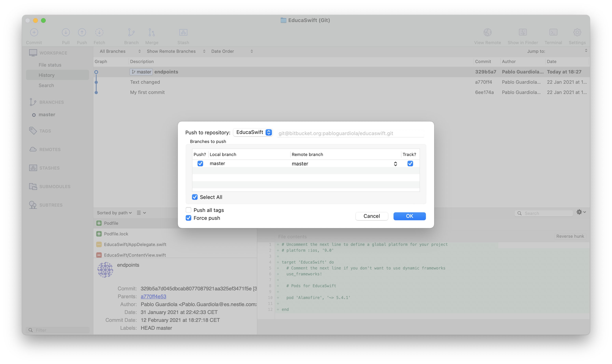This screenshot has height=364, width=612.
Task: Select History in the sidebar
Action: tap(57, 75)
